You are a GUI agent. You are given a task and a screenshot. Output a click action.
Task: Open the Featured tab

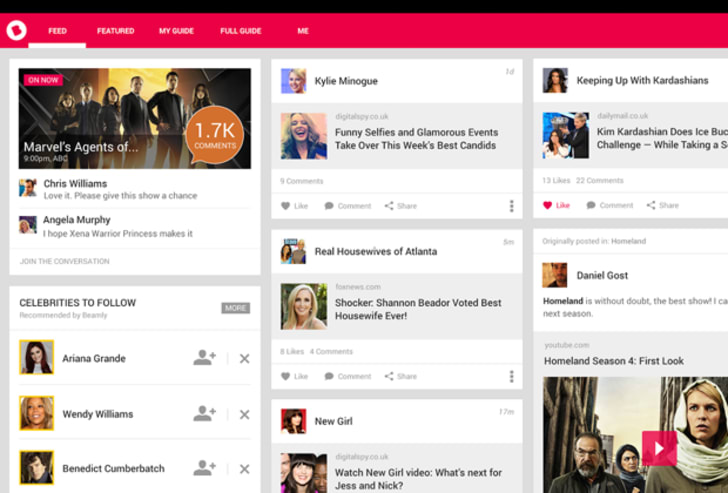[116, 31]
